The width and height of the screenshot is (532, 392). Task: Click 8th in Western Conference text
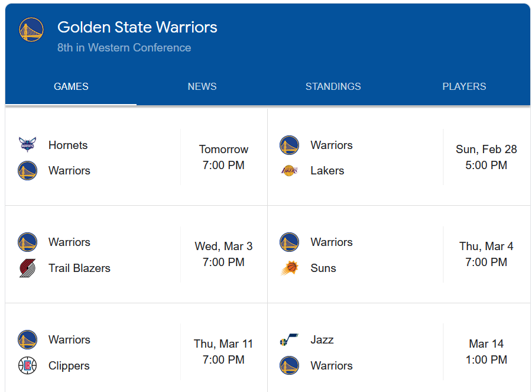pyautogui.click(x=124, y=48)
